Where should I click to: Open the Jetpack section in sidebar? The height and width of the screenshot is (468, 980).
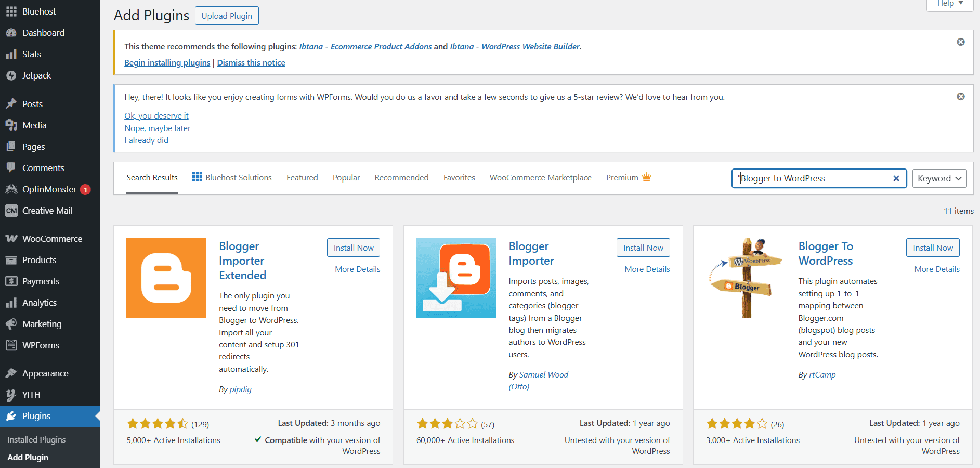pyautogui.click(x=11, y=75)
